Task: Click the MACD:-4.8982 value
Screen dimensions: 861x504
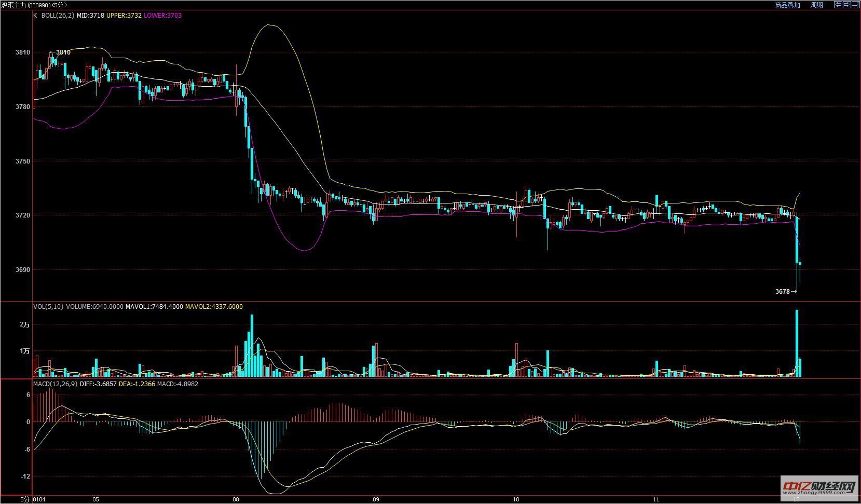Action: 178,384
